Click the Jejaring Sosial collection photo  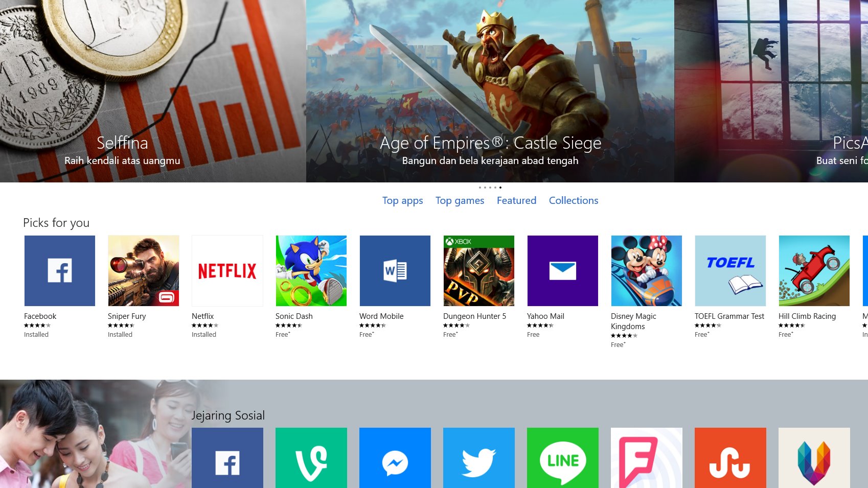tap(95, 434)
